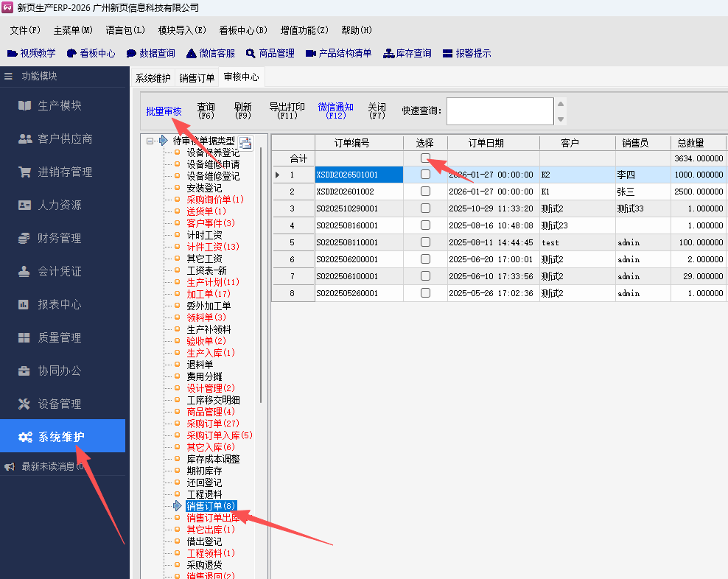728x579 pixels.
Task: Tick the checkbox for order XSDD2026501001
Action: coord(425,175)
